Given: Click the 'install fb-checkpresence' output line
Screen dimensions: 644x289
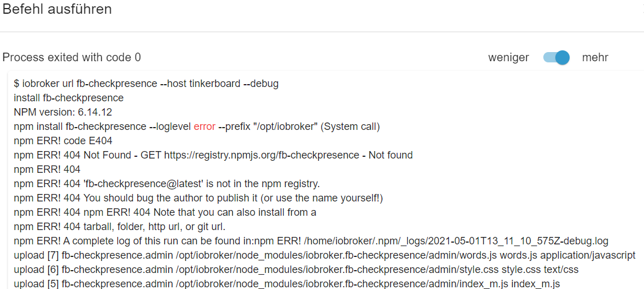Looking at the screenshot, I should tap(69, 98).
